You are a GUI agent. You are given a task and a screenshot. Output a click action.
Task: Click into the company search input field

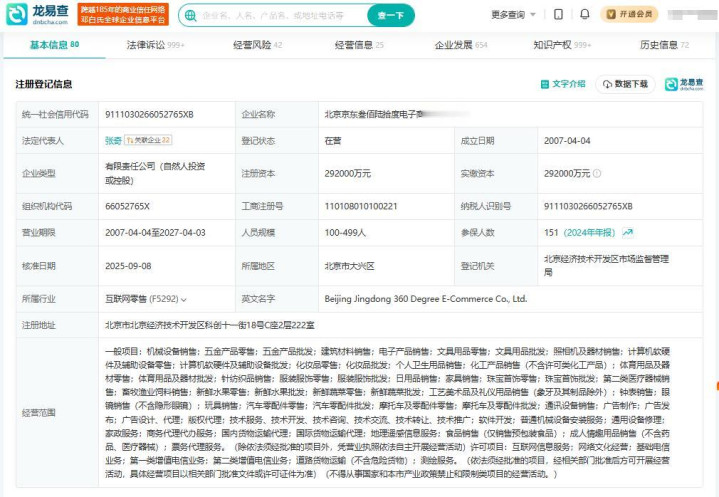click(275, 15)
